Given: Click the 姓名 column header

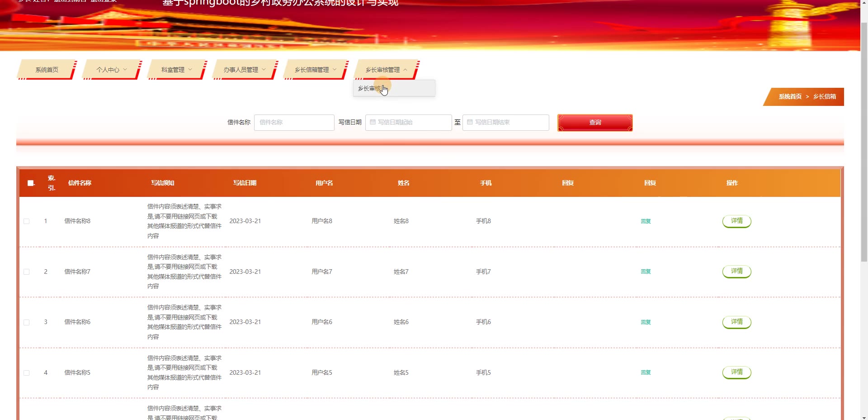Looking at the screenshot, I should click(x=404, y=183).
